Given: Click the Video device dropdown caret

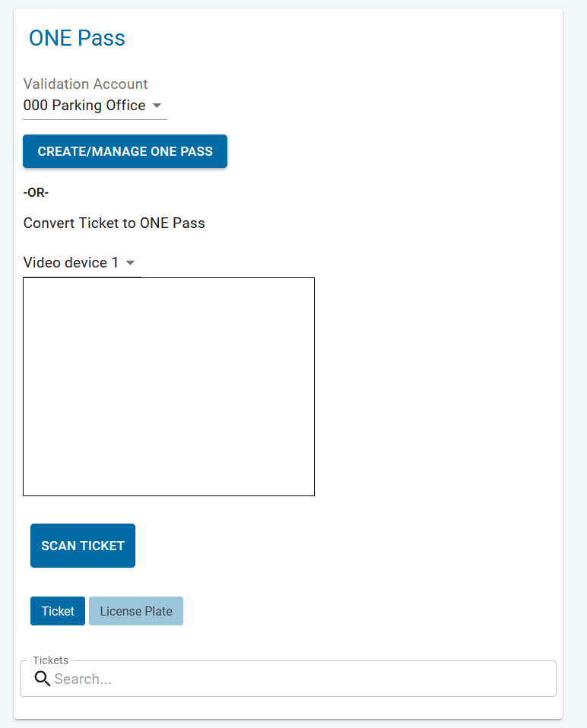Looking at the screenshot, I should pyautogui.click(x=130, y=262).
